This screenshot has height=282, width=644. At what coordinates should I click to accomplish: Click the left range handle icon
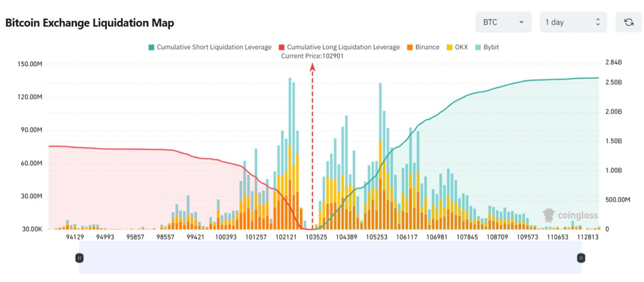(x=79, y=258)
